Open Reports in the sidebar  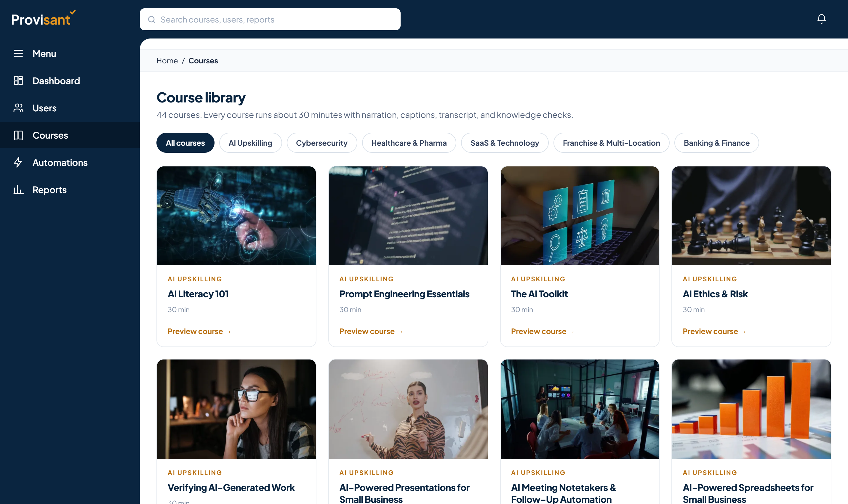point(70,190)
